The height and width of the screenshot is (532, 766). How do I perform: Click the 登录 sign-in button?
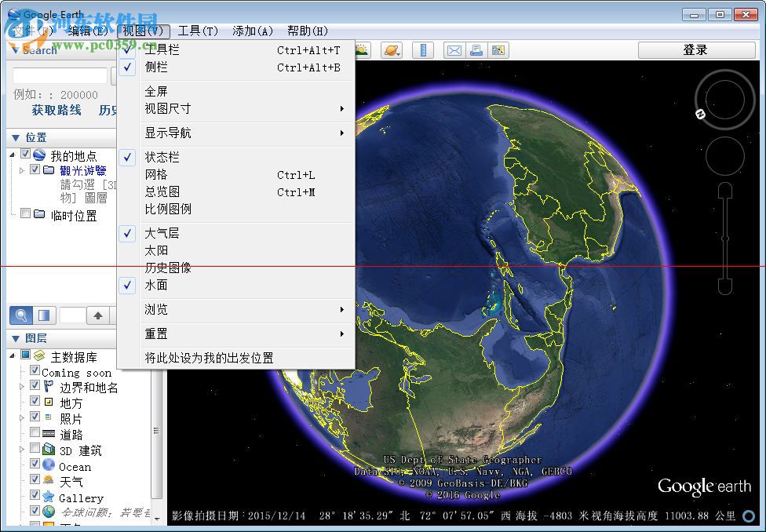(x=695, y=49)
